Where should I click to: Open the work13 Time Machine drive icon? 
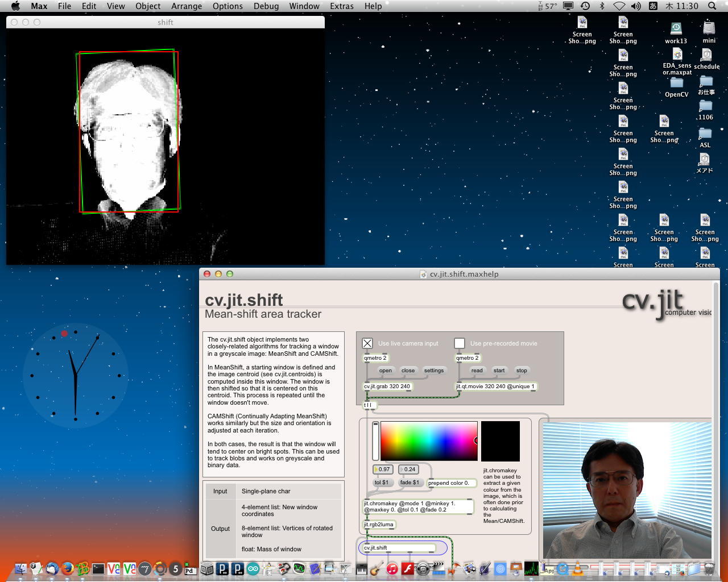point(676,28)
